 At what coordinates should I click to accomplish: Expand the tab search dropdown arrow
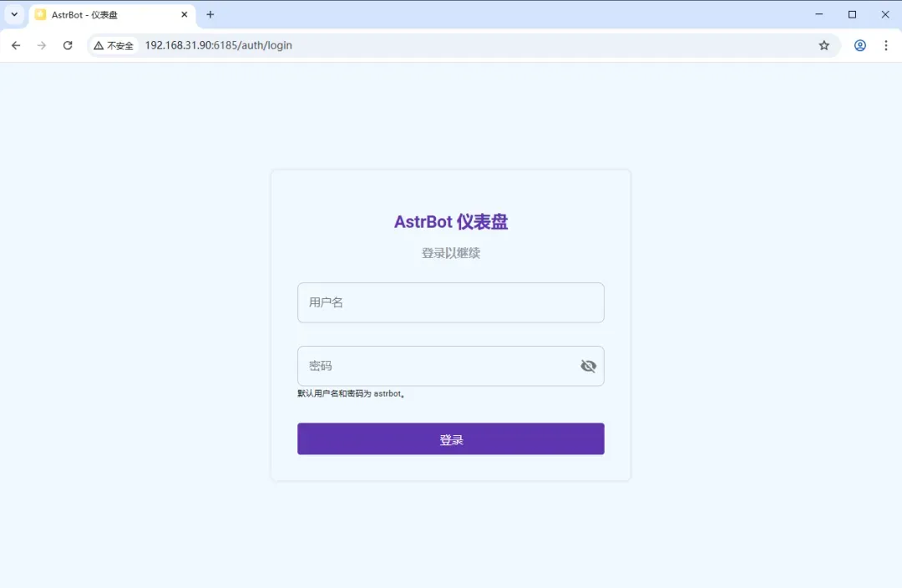tap(14, 15)
